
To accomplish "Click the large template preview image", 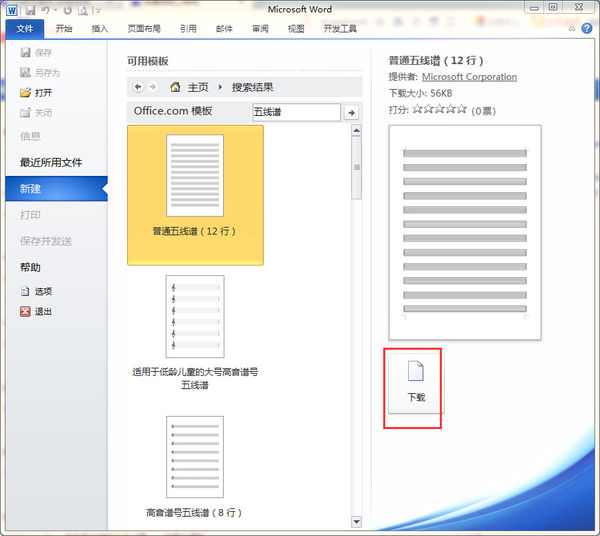I will 465,232.
